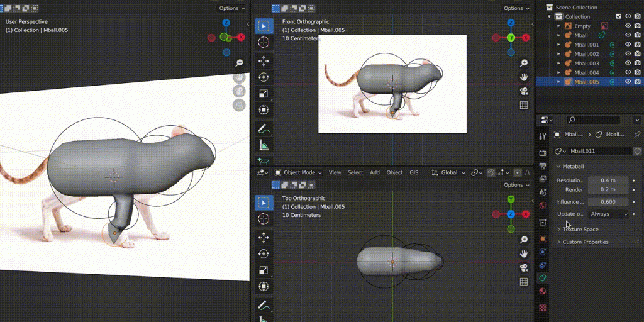This screenshot has height=322, width=644.
Task: Open Global transform orientation dropdown
Action: point(448,173)
